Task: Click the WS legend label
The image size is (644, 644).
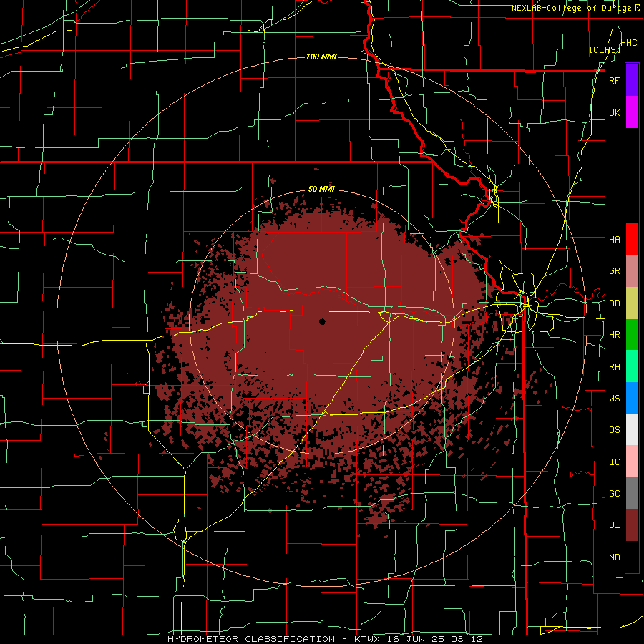Action: point(614,399)
